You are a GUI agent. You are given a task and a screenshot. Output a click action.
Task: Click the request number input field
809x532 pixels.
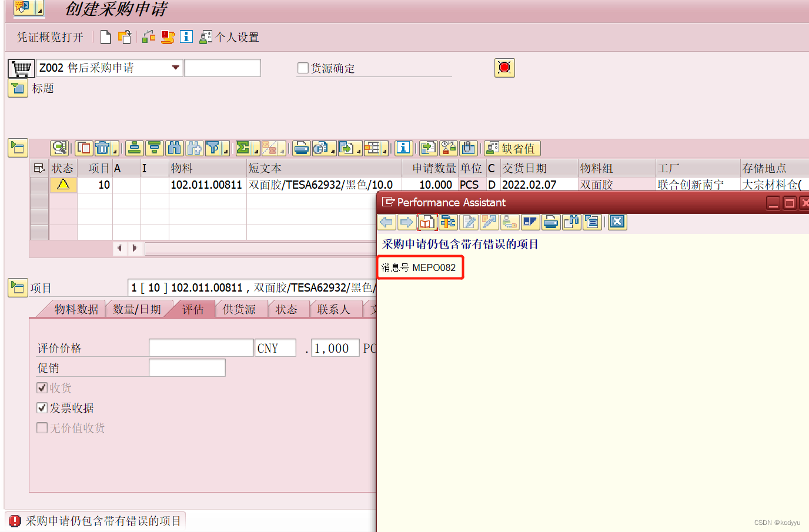tap(222, 68)
